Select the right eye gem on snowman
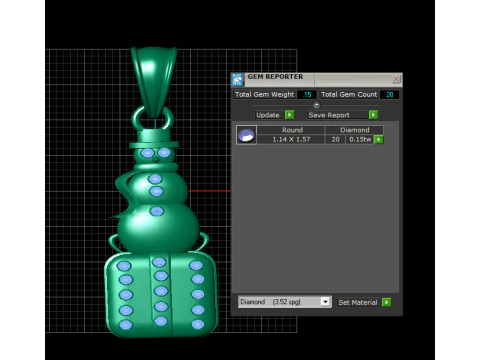Screen dimensions: 480x360 click(x=164, y=153)
